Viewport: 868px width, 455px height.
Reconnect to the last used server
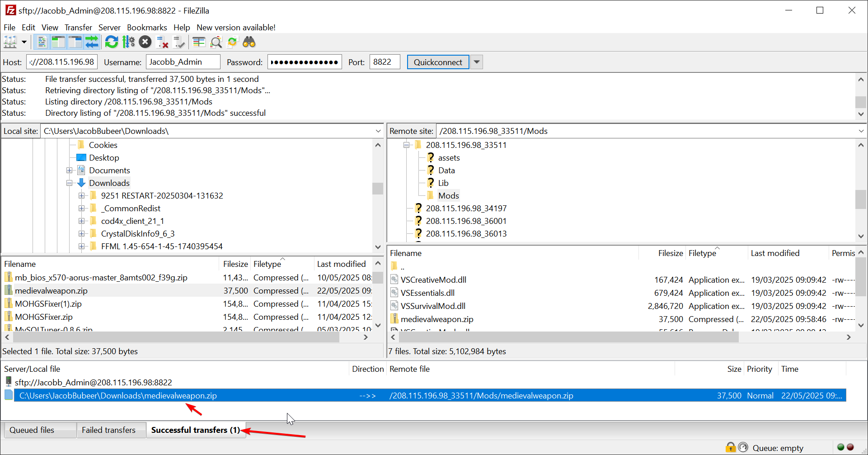(x=179, y=43)
